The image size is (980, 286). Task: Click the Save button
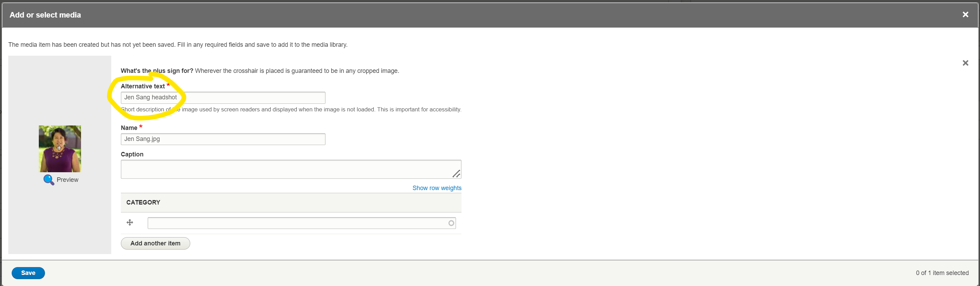tap(28, 273)
